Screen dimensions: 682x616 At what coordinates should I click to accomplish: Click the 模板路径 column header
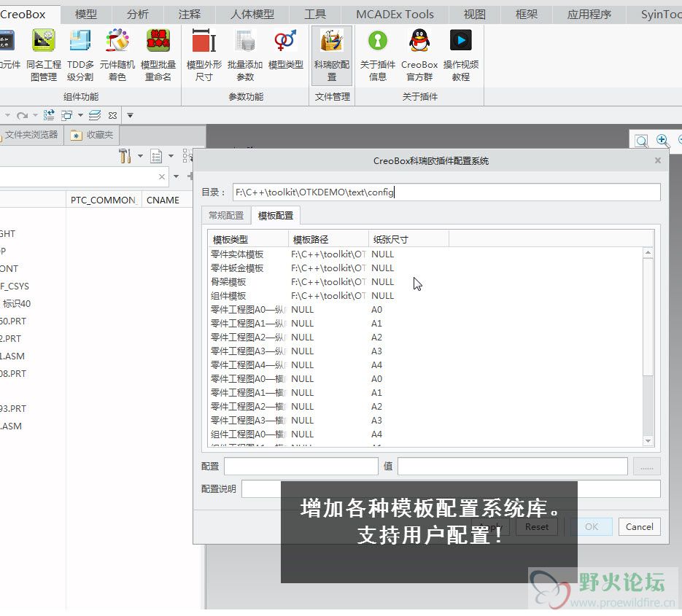[x=328, y=239]
